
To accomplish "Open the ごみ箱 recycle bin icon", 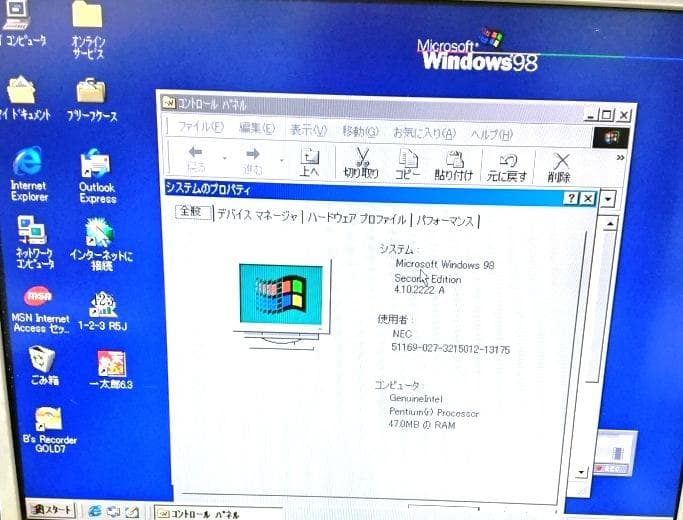I will pos(44,365).
